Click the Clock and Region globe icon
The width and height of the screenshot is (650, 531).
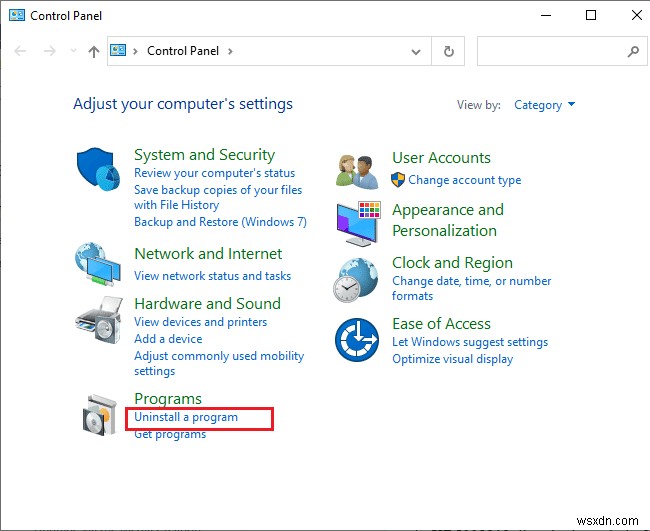coord(357,279)
